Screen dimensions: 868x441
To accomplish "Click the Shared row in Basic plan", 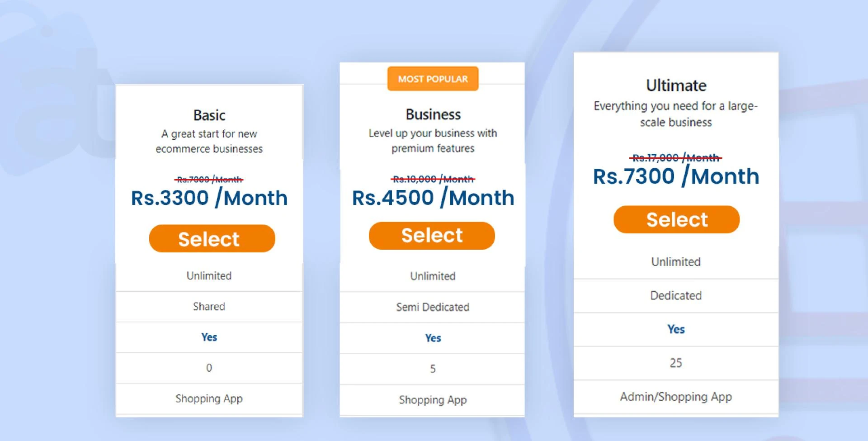I will [209, 307].
